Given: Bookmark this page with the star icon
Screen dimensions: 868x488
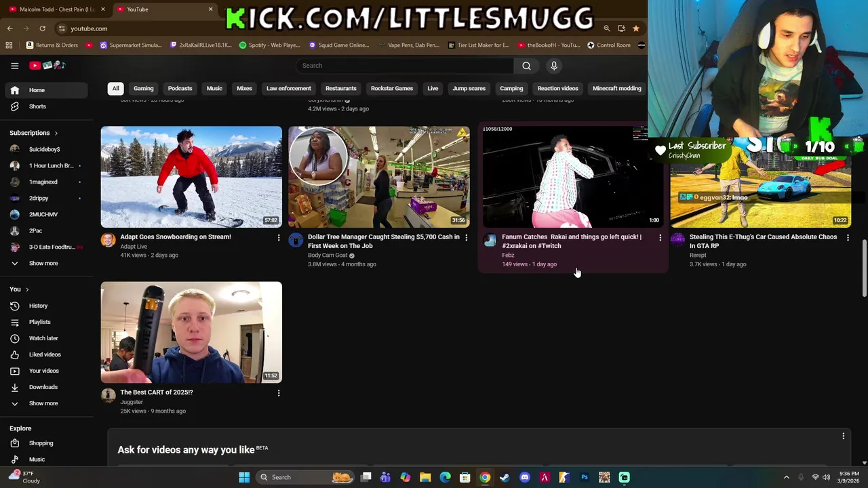Looking at the screenshot, I should pyautogui.click(x=635, y=28).
